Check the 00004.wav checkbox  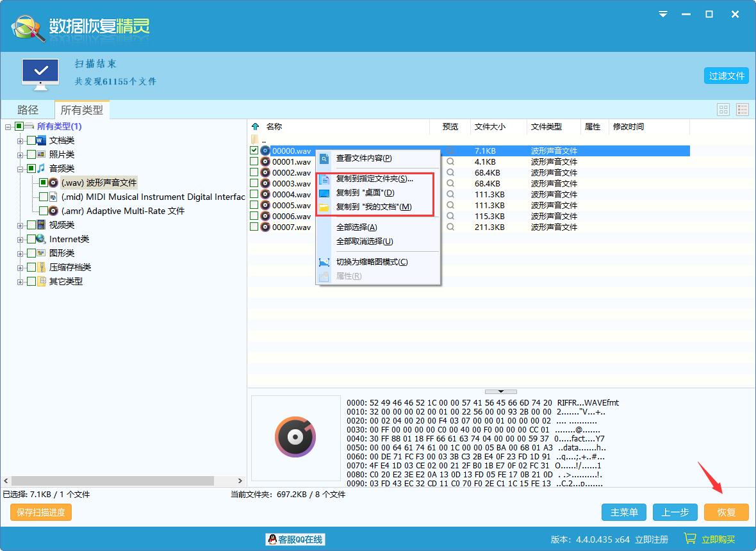click(x=254, y=194)
